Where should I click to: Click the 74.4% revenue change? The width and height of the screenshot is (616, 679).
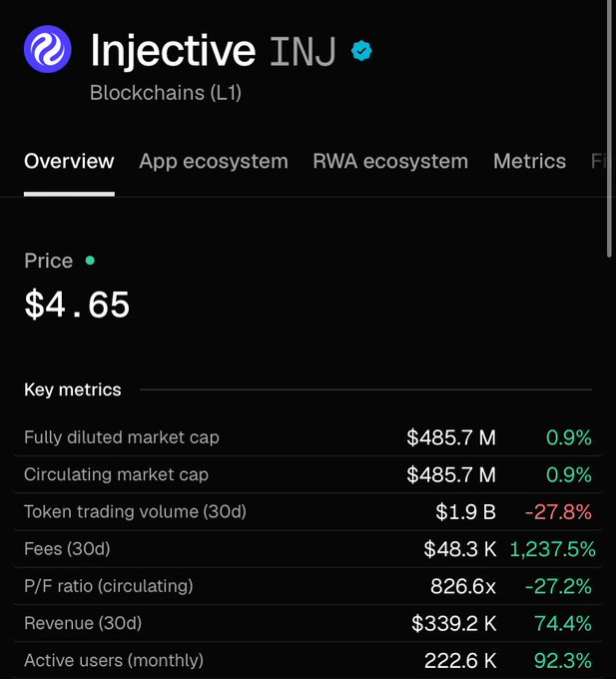(563, 623)
